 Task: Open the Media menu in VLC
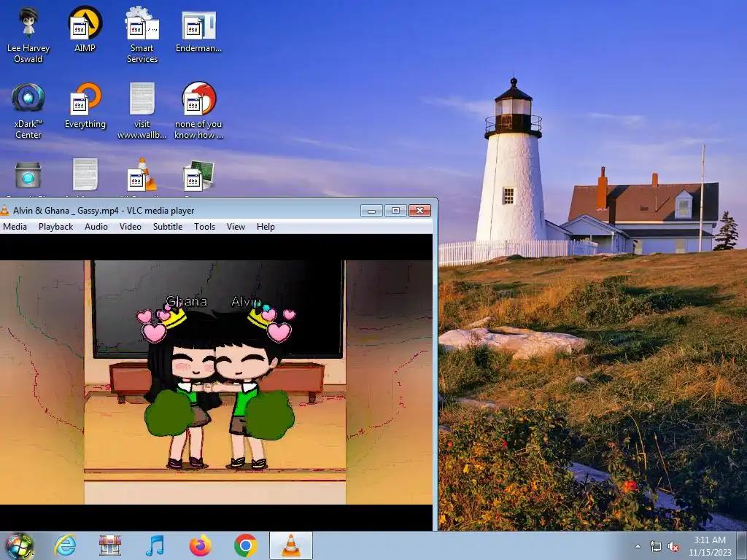15,227
